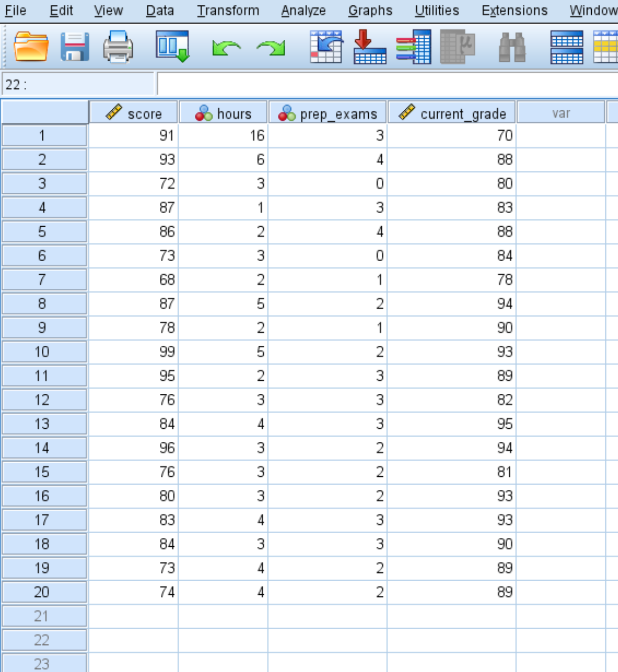Select the empty var column header
This screenshot has width=618, height=672.
click(561, 113)
